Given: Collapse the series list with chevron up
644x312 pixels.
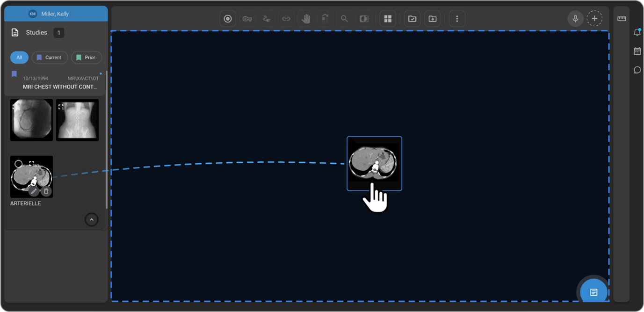Looking at the screenshot, I should point(92,219).
